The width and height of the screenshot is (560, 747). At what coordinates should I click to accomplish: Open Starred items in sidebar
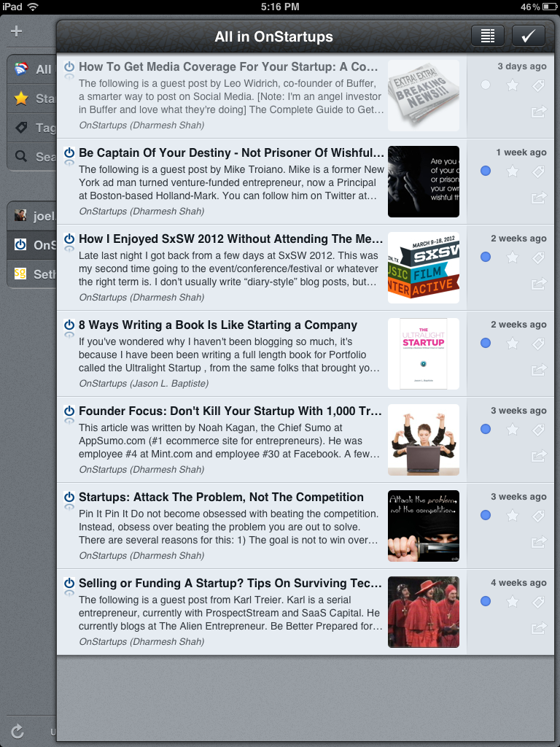(32, 98)
